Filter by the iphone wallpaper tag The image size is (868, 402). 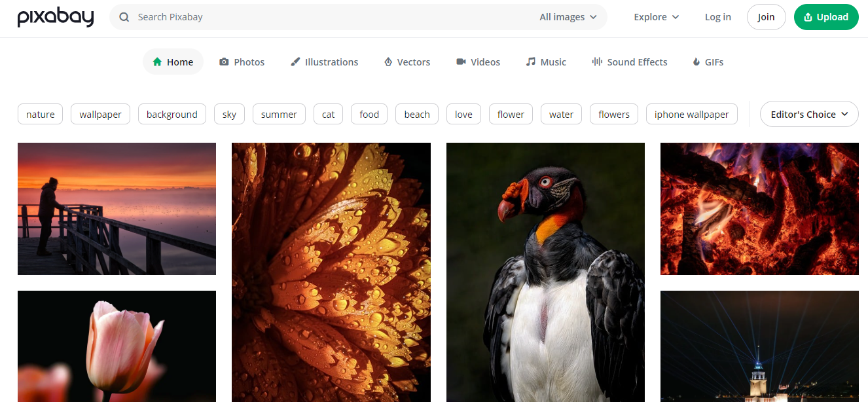pos(691,115)
